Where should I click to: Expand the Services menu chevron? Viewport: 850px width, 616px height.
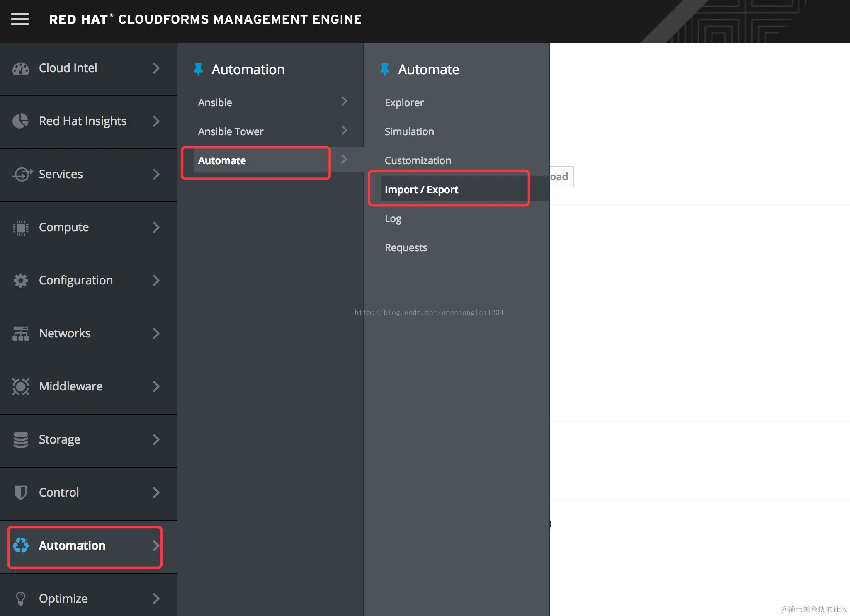coord(156,174)
